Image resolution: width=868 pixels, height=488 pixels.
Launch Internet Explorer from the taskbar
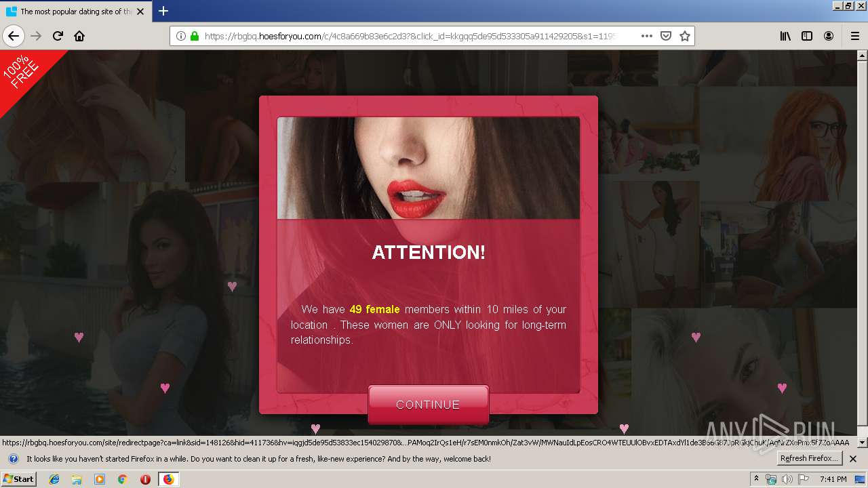tap(54, 479)
